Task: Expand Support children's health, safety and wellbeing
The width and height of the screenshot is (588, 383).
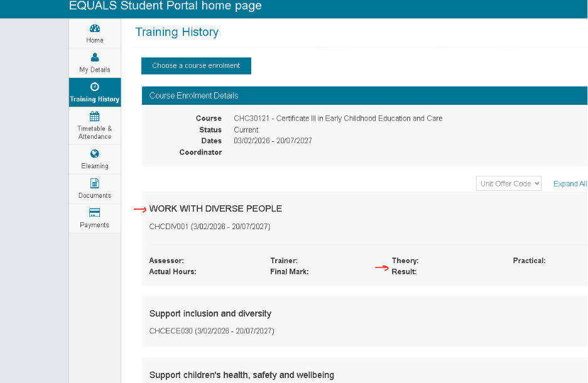Action: coord(241,375)
